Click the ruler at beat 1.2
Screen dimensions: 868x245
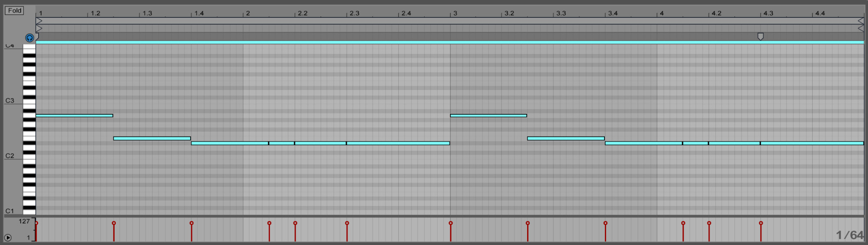point(95,13)
